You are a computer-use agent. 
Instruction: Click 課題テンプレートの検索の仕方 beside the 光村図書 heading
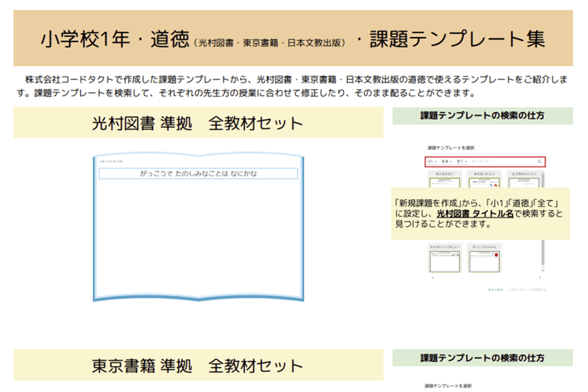pyautogui.click(x=482, y=116)
